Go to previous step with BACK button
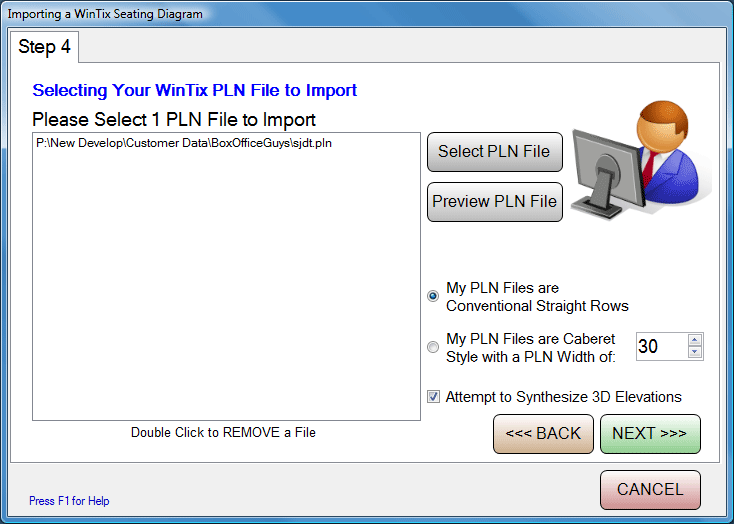734x524 pixels. click(543, 434)
